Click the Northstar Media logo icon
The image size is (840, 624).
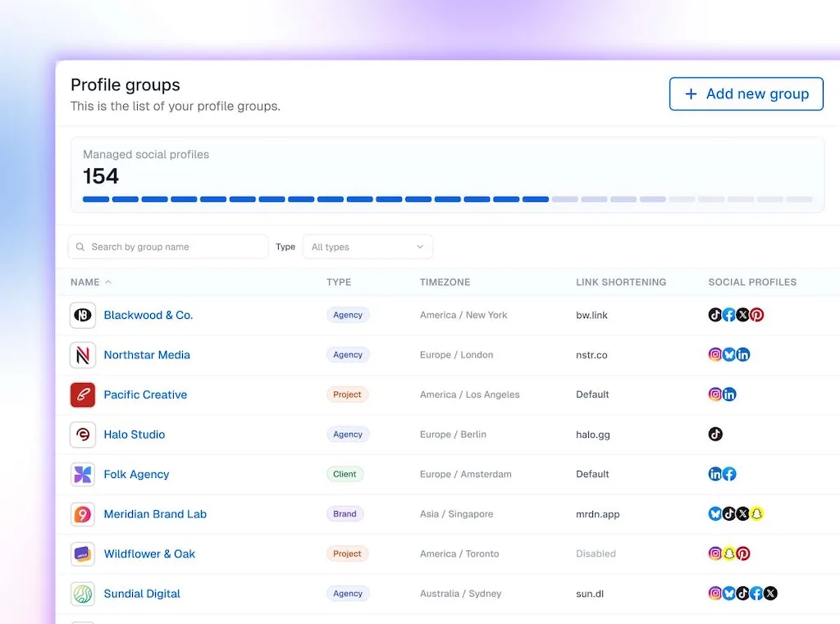click(x=83, y=355)
